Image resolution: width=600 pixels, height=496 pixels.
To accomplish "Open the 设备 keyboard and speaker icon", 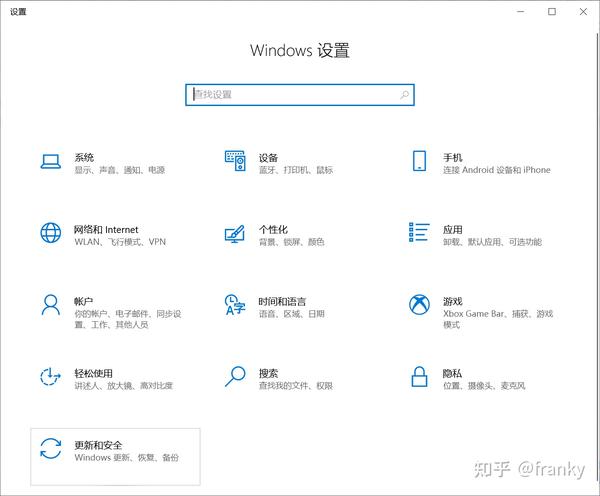I will click(x=235, y=161).
